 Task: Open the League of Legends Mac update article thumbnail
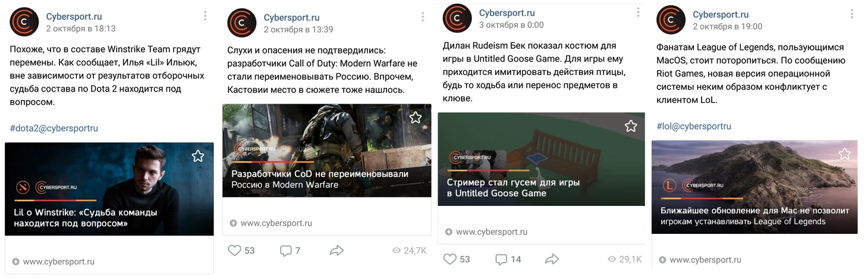click(x=754, y=187)
